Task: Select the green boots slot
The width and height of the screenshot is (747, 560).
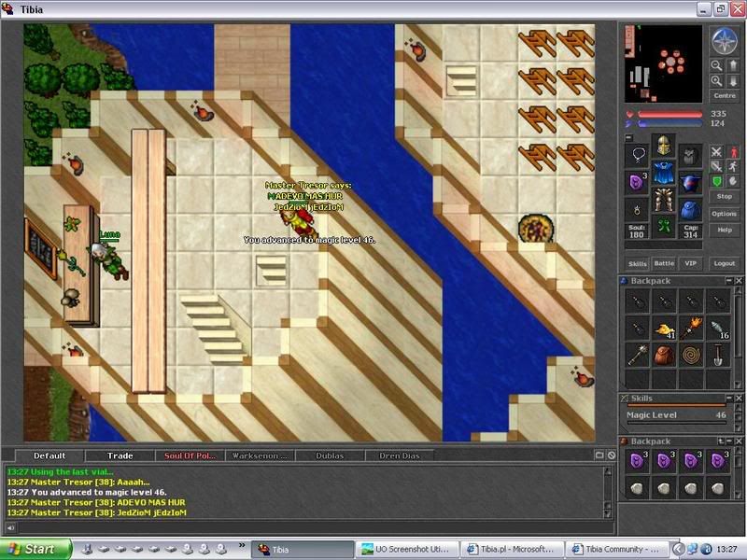Action: 664,227
